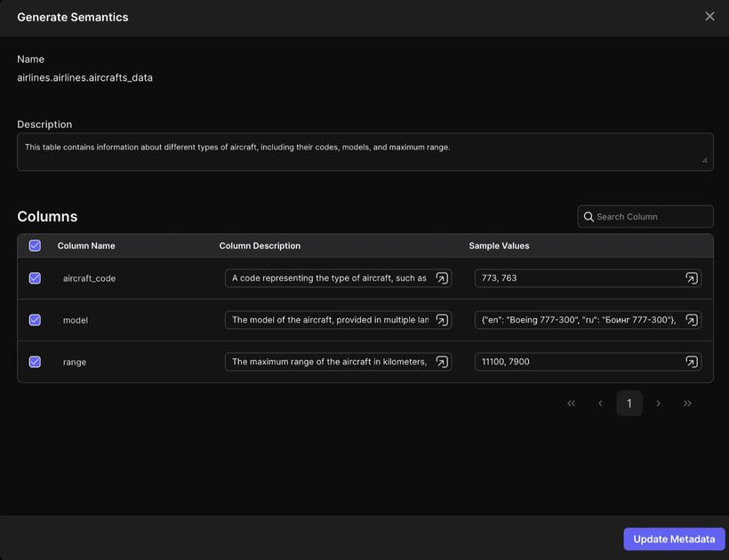Screen dimensions: 729x560
Task: Expand aircraft_code column description popup icon
Action: (442, 278)
